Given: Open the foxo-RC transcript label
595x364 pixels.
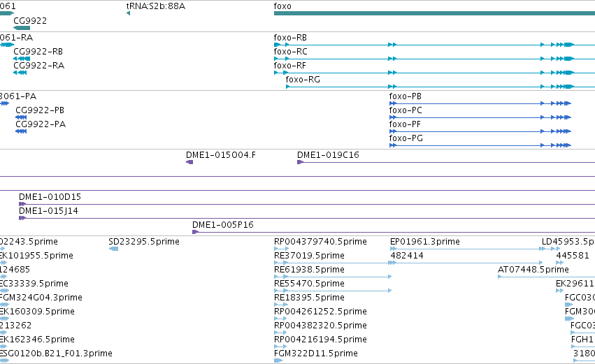Looking at the screenshot, I should (x=290, y=52).
